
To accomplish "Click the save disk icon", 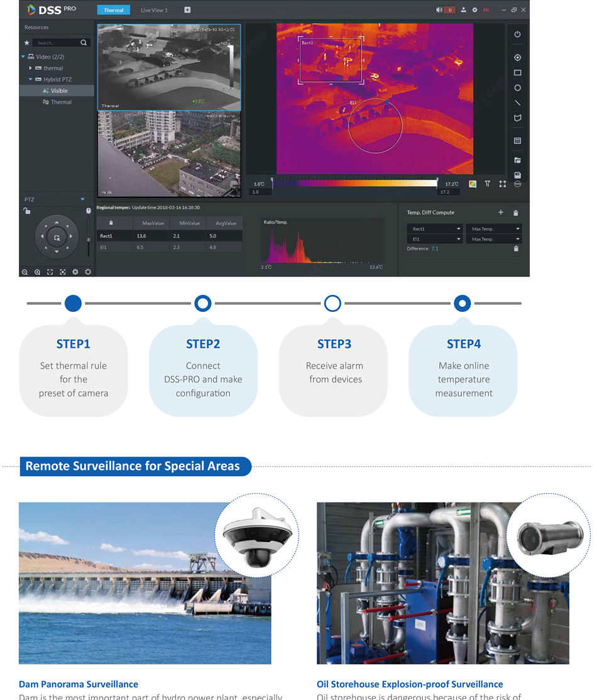I will click(x=517, y=175).
